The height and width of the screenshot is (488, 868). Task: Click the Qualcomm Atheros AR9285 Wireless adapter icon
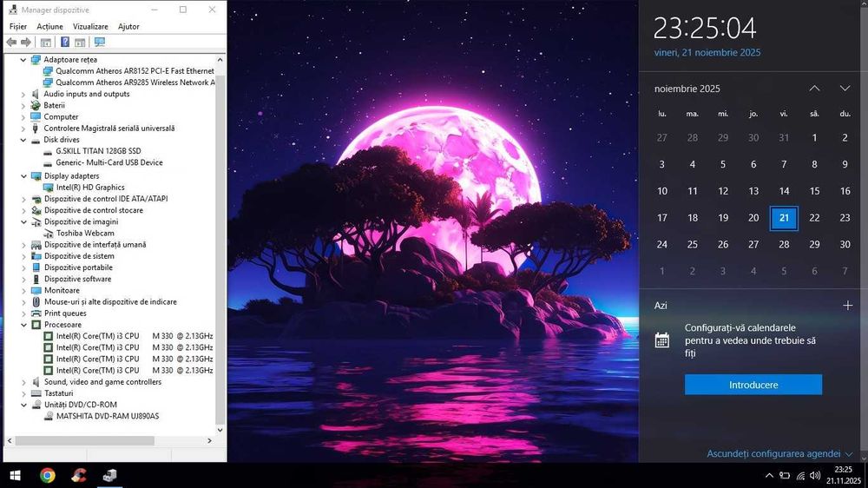48,82
